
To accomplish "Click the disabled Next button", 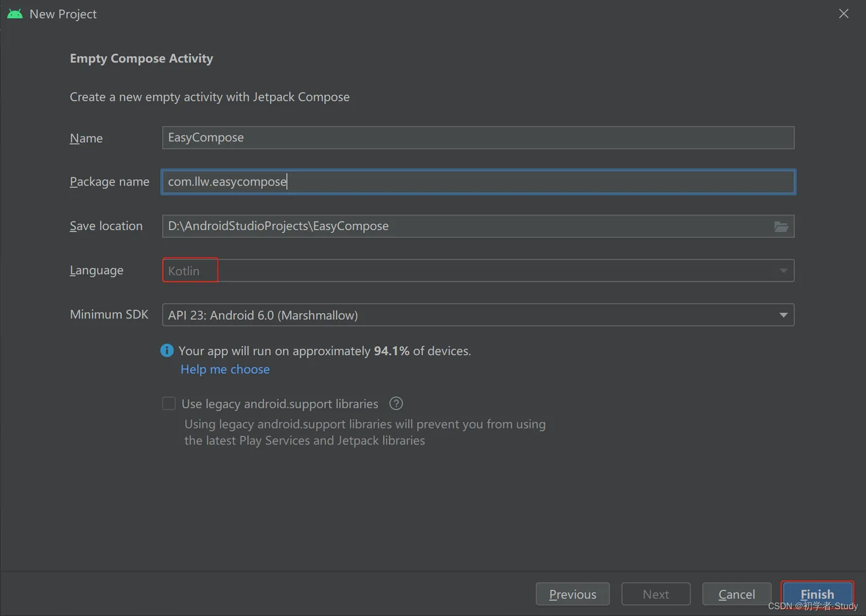I will pyautogui.click(x=656, y=594).
